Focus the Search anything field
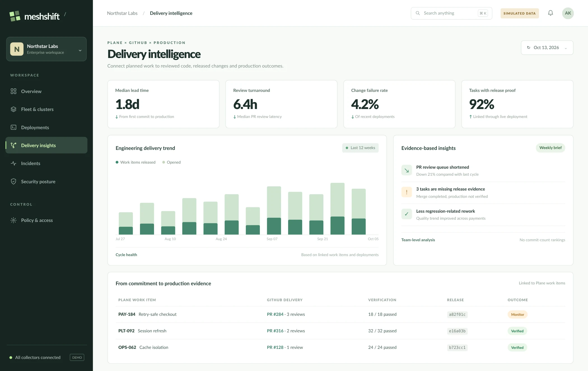The image size is (588, 371). pyautogui.click(x=451, y=13)
